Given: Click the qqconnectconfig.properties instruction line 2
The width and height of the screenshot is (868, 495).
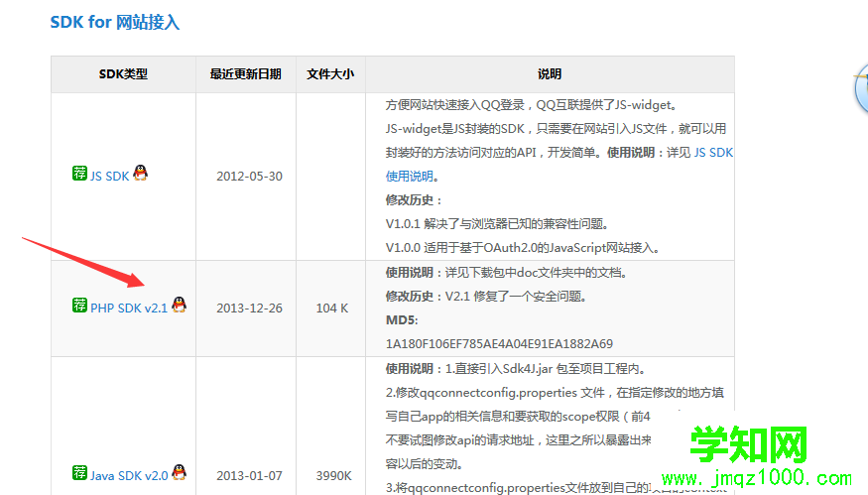Looking at the screenshot, I should coord(555,393).
